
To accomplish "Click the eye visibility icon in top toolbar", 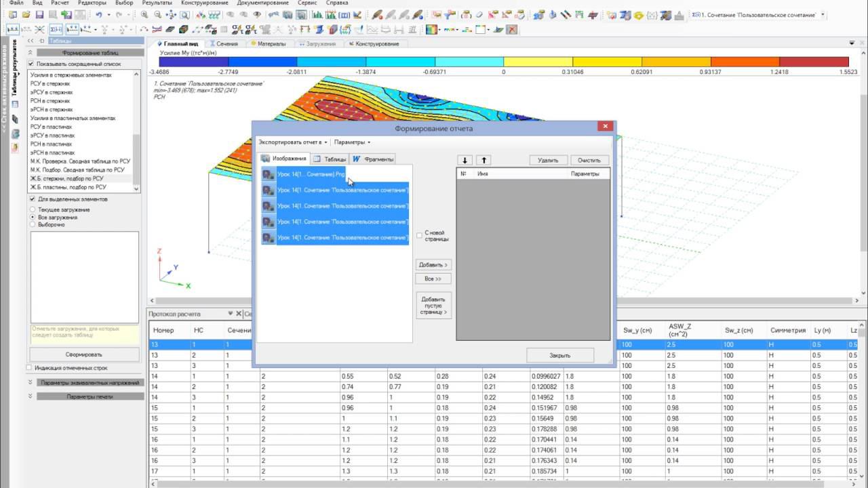I will (x=256, y=15).
